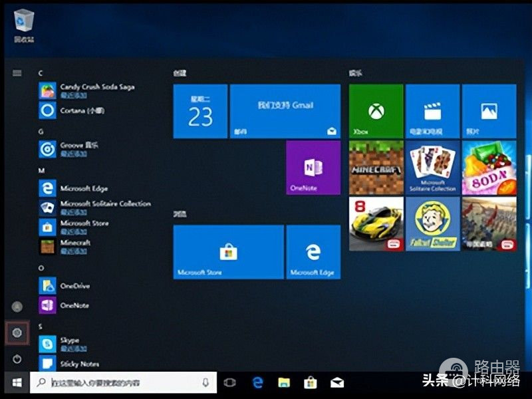Open the Mail tile mentioning Gmail
This screenshot has height=399, width=532.
coord(285,111)
